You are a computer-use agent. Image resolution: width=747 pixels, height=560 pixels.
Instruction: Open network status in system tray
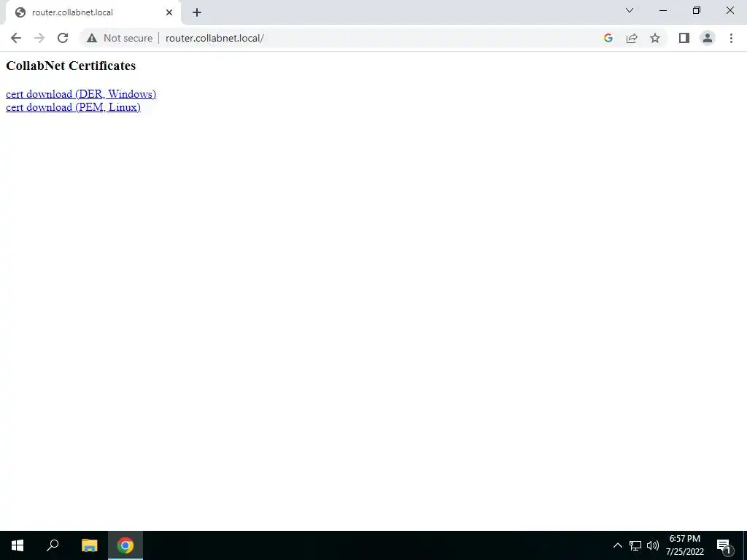(635, 545)
